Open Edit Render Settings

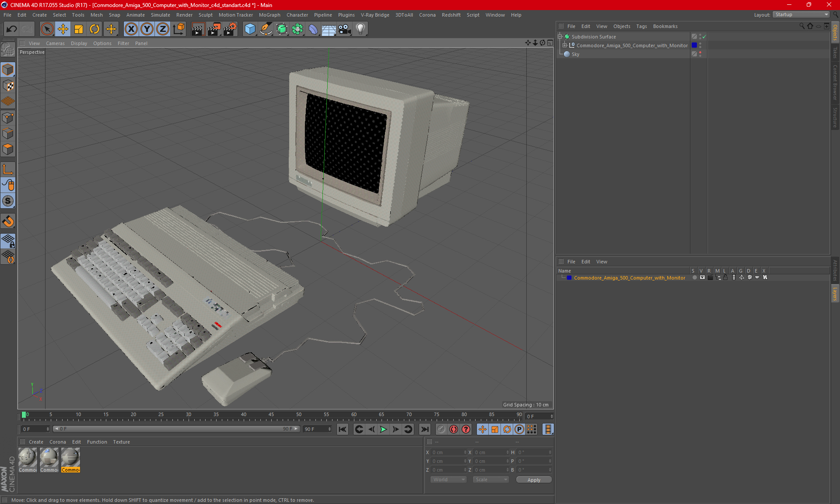tap(230, 29)
